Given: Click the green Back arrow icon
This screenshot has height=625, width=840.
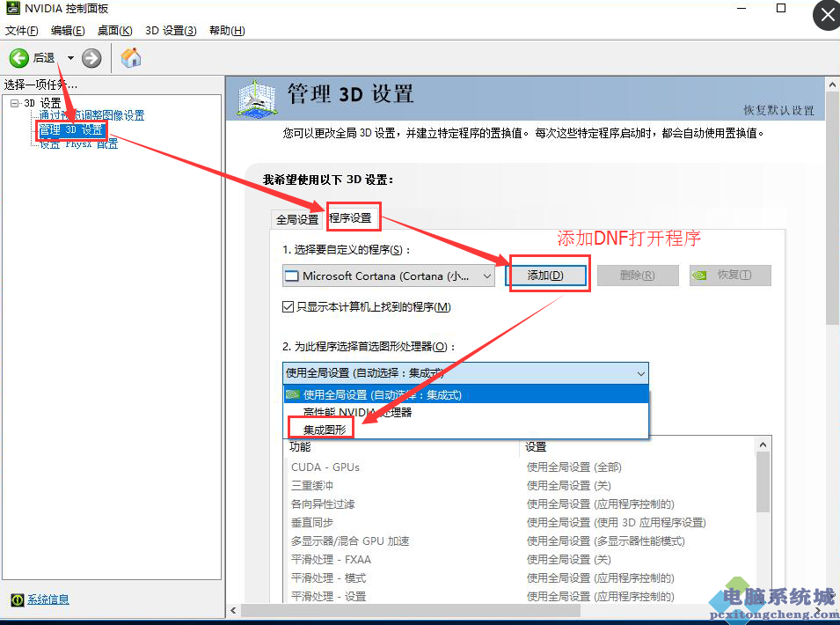Looking at the screenshot, I should point(19,58).
